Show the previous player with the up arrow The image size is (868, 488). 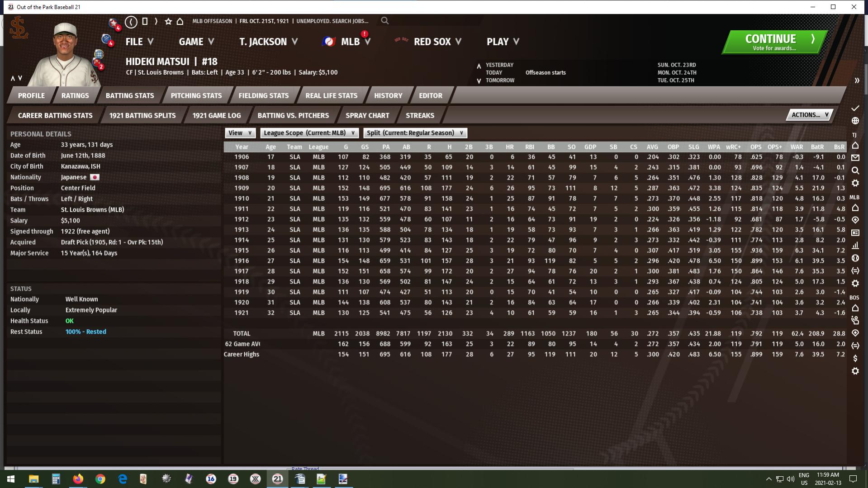[x=13, y=78]
